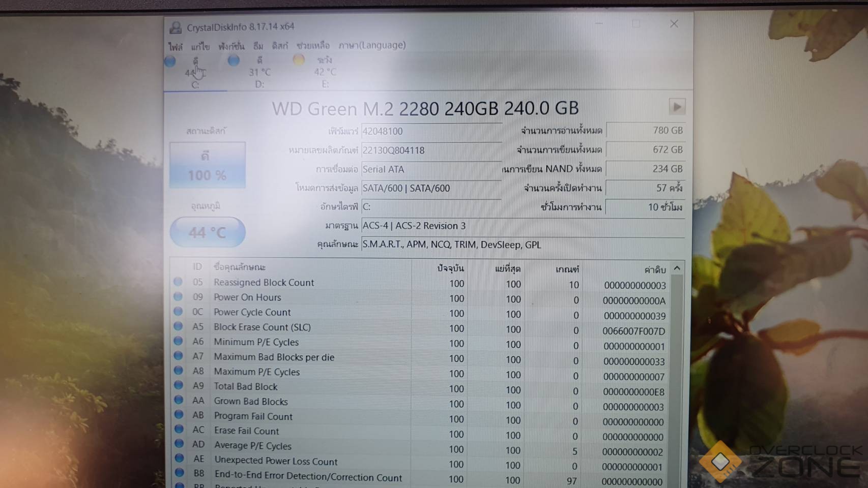Click the blue status circle for drive D:

pos(234,60)
